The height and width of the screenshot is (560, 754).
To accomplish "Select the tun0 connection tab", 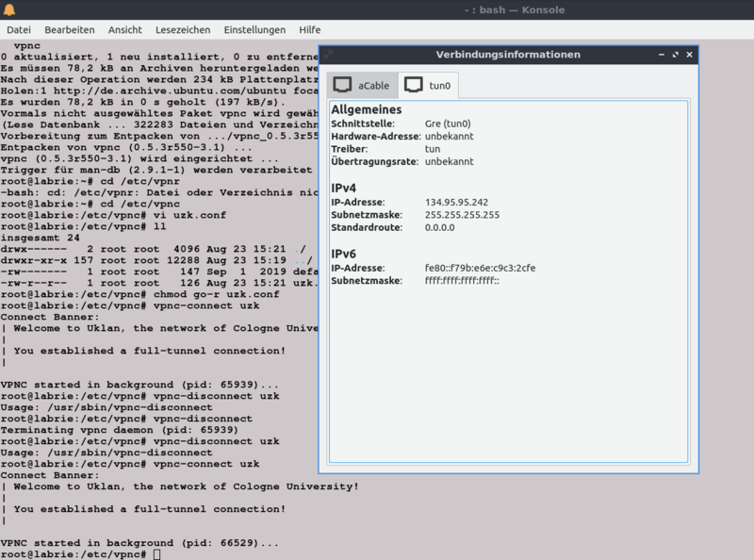I will (428, 85).
